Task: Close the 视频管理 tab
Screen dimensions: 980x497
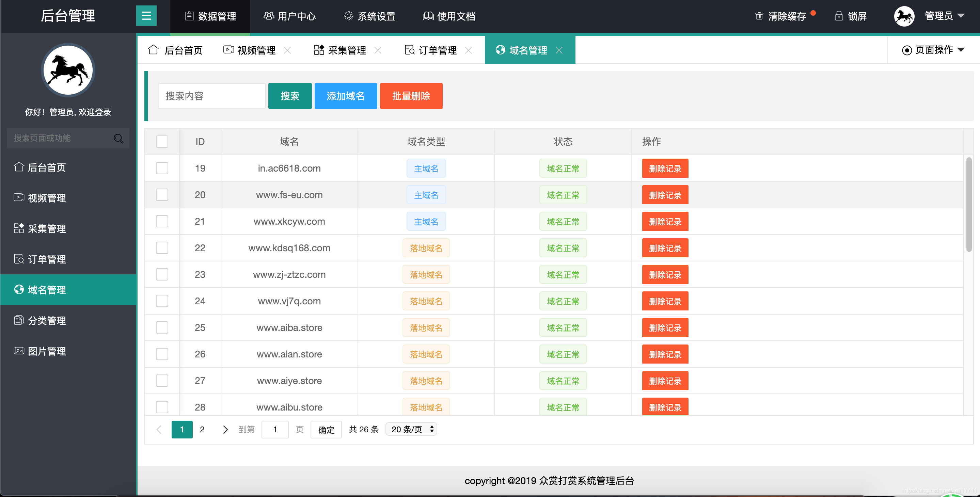Action: coord(287,50)
